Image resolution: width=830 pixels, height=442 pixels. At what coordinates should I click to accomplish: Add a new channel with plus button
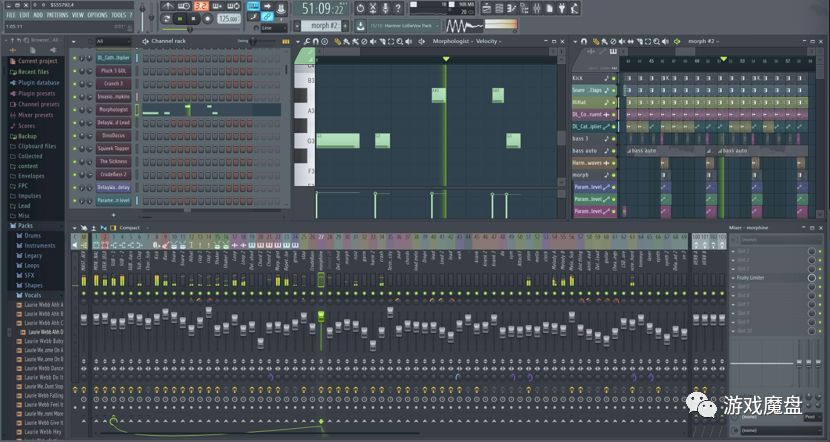pos(113,215)
